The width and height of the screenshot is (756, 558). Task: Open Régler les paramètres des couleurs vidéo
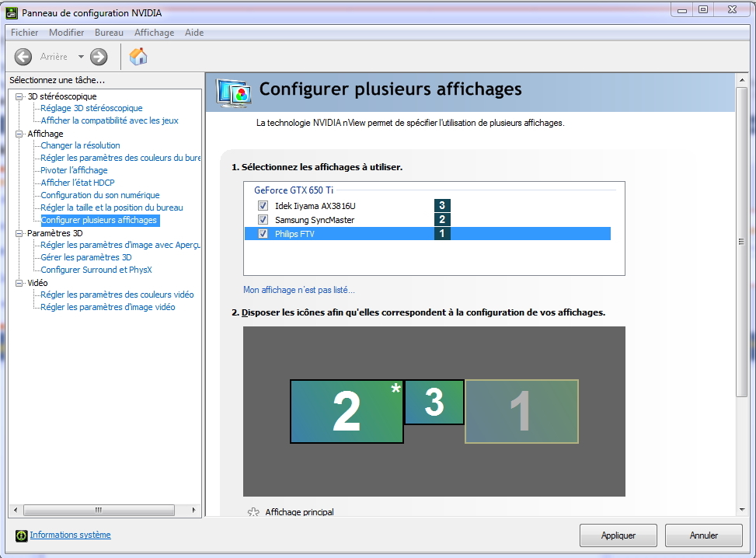click(x=117, y=295)
